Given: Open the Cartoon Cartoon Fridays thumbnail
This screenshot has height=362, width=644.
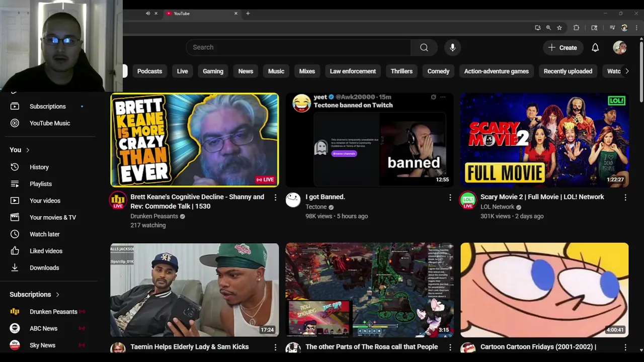Looking at the screenshot, I should click(x=544, y=290).
